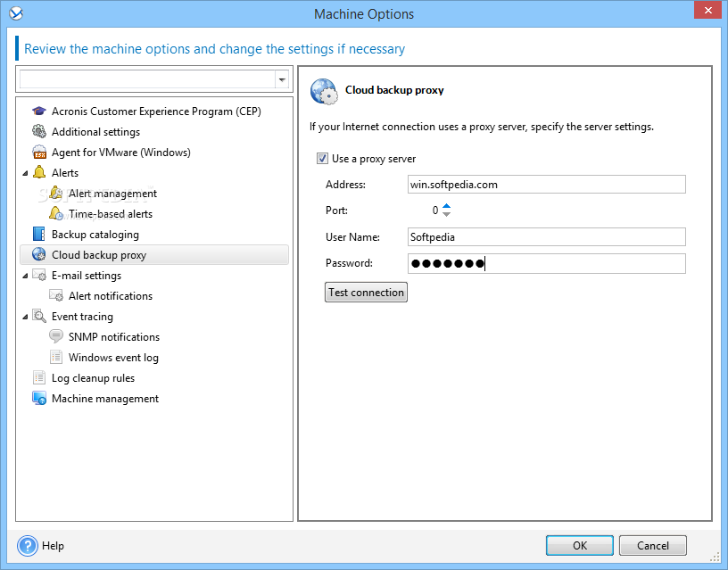Select the Cloud backup proxy item
The image size is (728, 570).
(x=154, y=255)
